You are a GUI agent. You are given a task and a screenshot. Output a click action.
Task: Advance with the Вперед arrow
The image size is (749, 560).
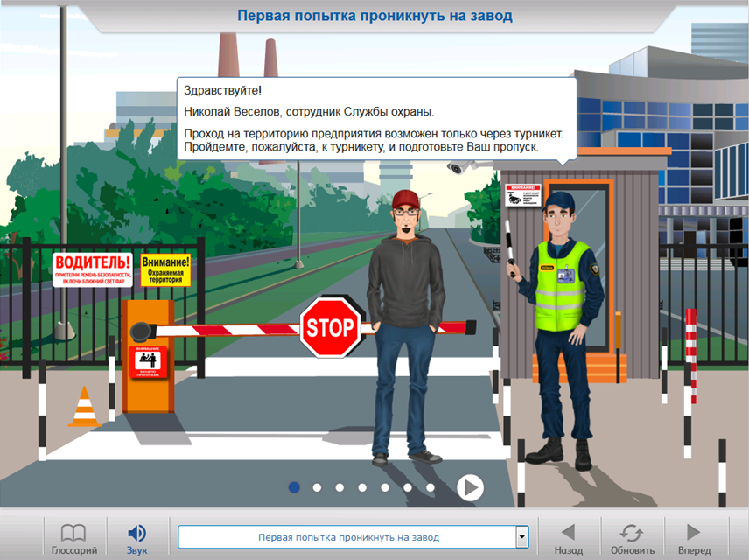[693, 532]
